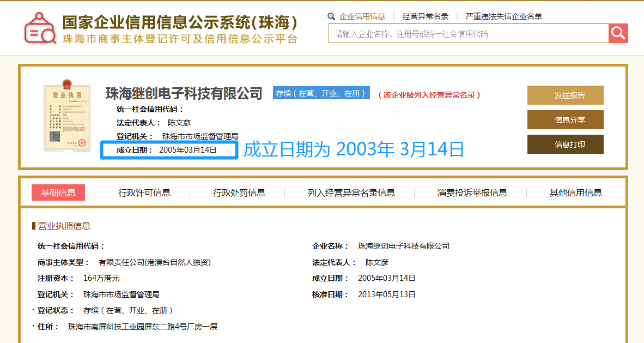
Task: Open the 行政许可信息 tab
Action: point(144,192)
